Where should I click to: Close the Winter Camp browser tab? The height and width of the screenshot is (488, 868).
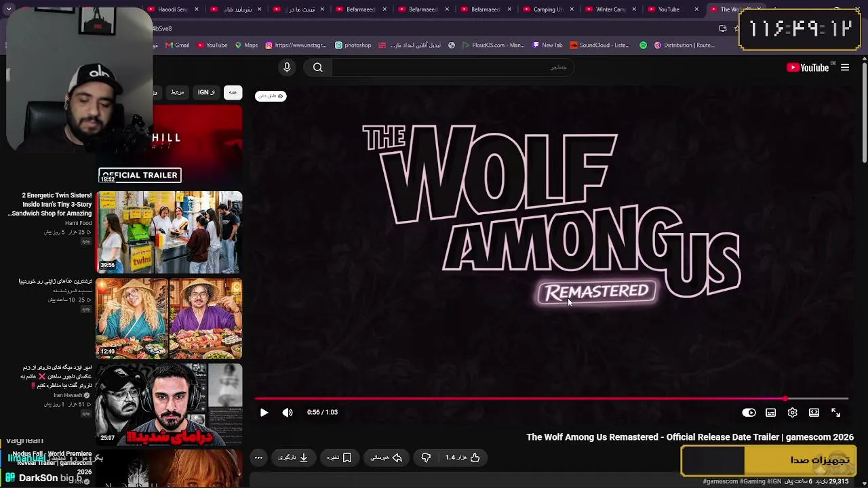[x=634, y=9]
